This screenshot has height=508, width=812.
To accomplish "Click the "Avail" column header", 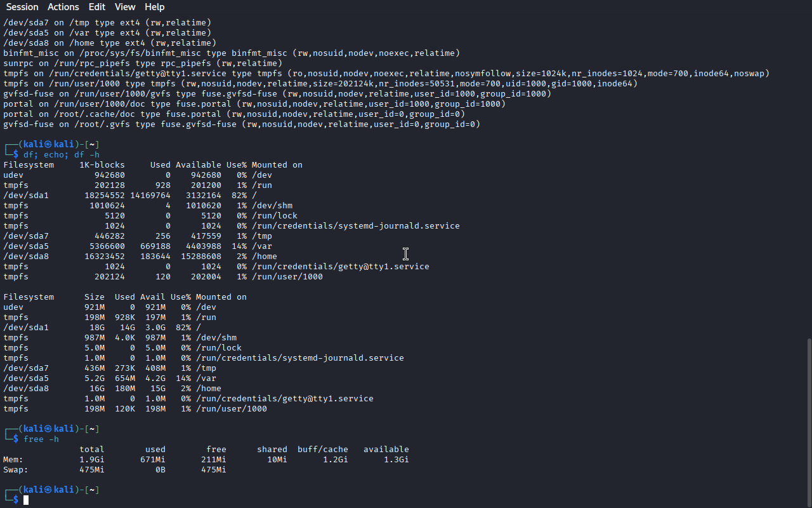I will [153, 297].
